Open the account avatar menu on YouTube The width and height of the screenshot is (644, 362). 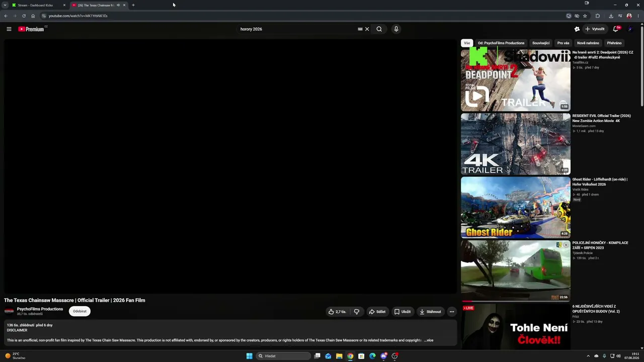[x=630, y=29]
